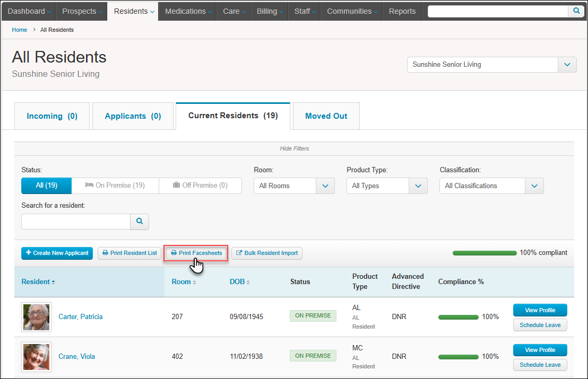Image resolution: width=588 pixels, height=379 pixels.
Task: Click ON PREMISE badge for Crane, Viola
Action: [313, 356]
